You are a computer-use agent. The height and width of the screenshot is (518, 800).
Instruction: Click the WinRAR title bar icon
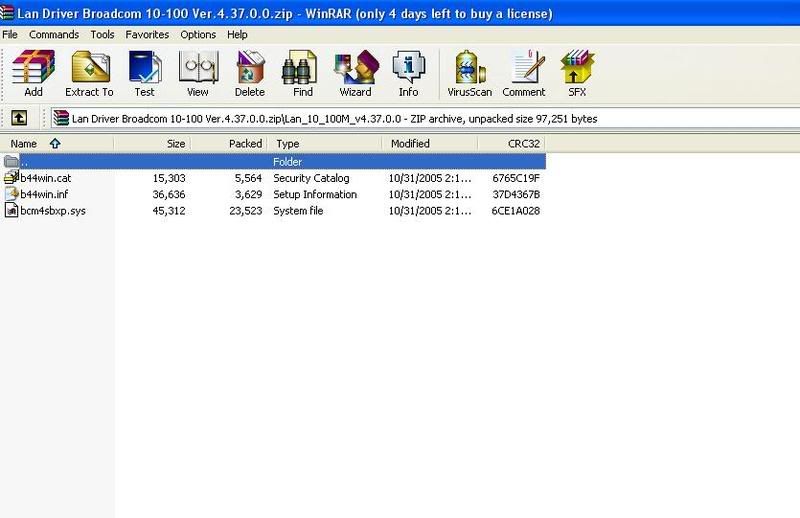coord(7,13)
